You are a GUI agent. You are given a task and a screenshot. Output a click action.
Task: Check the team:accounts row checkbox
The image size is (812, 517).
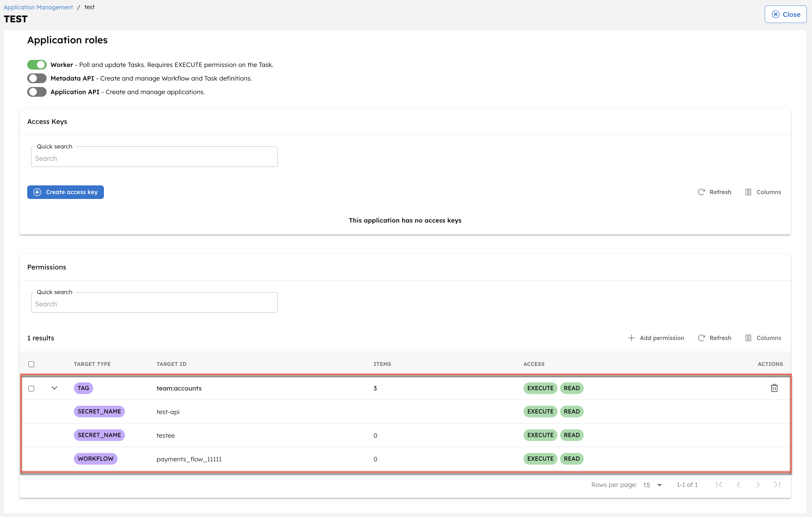click(31, 388)
